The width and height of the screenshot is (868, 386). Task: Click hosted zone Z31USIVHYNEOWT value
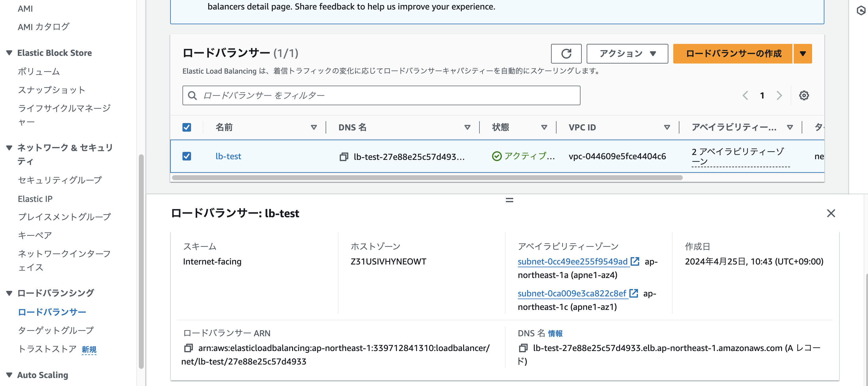[388, 261]
